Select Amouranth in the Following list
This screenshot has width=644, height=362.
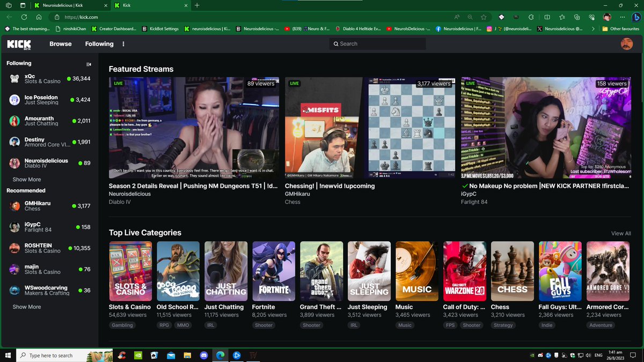49,121
